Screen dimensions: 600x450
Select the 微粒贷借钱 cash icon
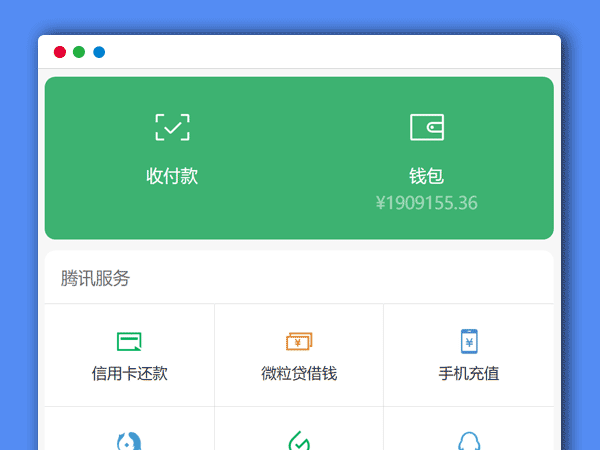[x=299, y=342]
